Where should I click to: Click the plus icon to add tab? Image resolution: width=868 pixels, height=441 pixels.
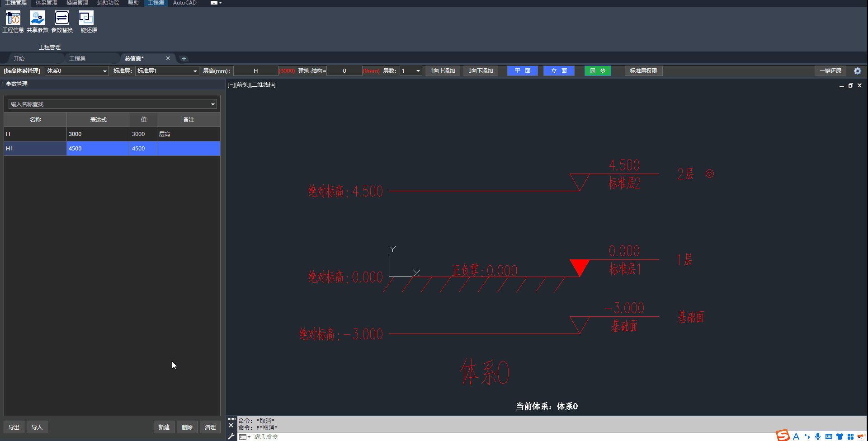[x=184, y=59]
